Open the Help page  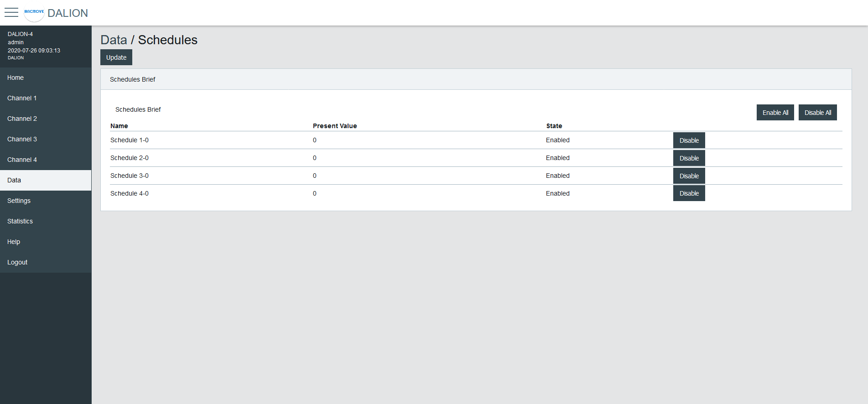coord(14,242)
